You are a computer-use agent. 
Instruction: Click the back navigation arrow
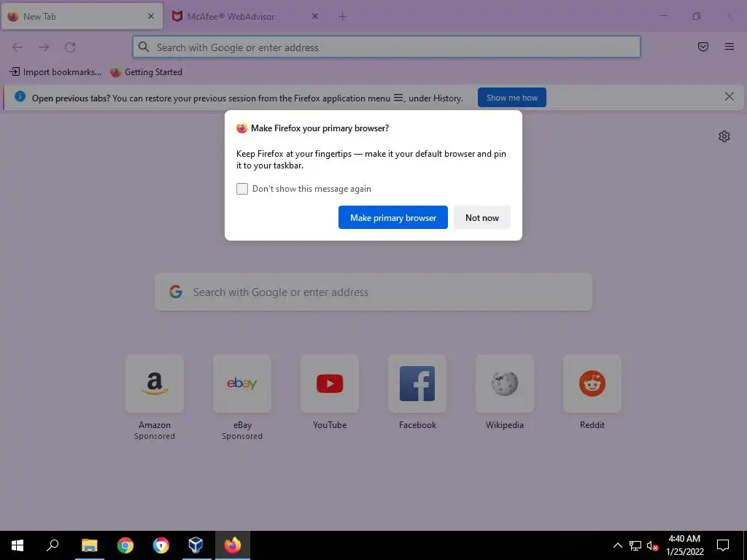18,47
